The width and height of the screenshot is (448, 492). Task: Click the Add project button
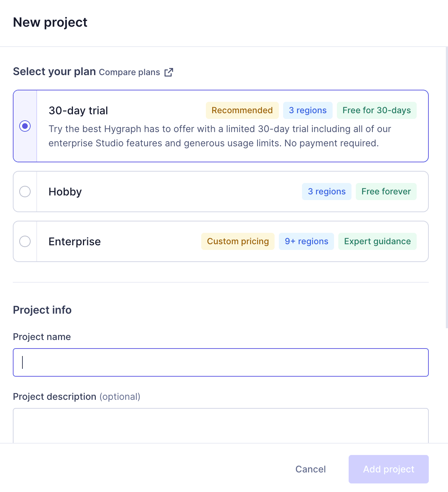(x=389, y=469)
